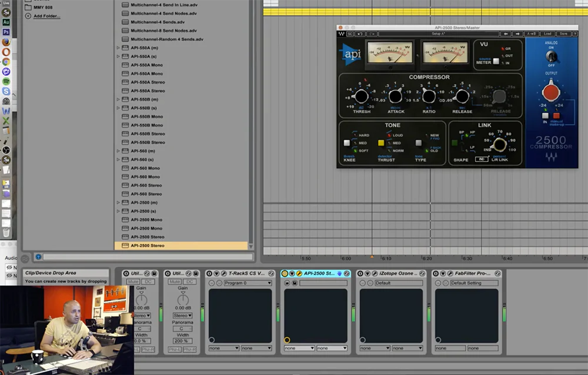Toggle the Mute button on first Utility device

click(x=133, y=282)
